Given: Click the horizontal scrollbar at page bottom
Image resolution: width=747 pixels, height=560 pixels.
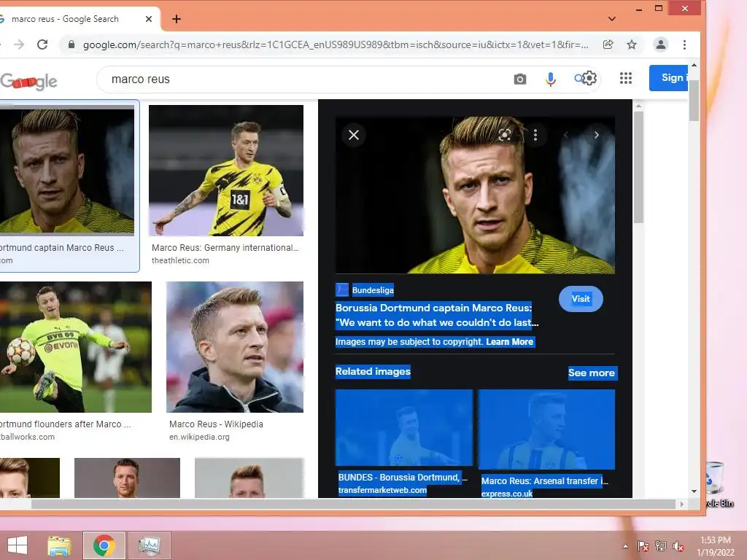Looking at the screenshot, I should pyautogui.click(x=353, y=504).
